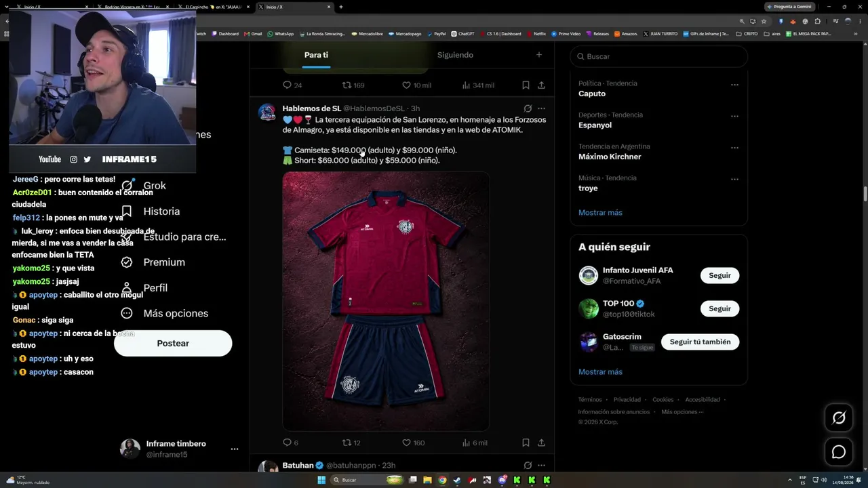Follow Infanto Juvenil AFA
Screen dimensions: 868x488
point(719,275)
